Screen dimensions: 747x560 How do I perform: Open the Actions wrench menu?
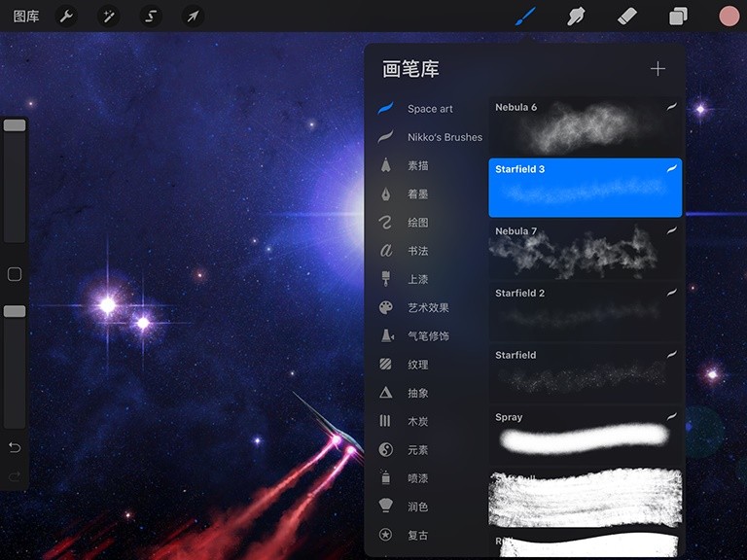pyautogui.click(x=66, y=17)
